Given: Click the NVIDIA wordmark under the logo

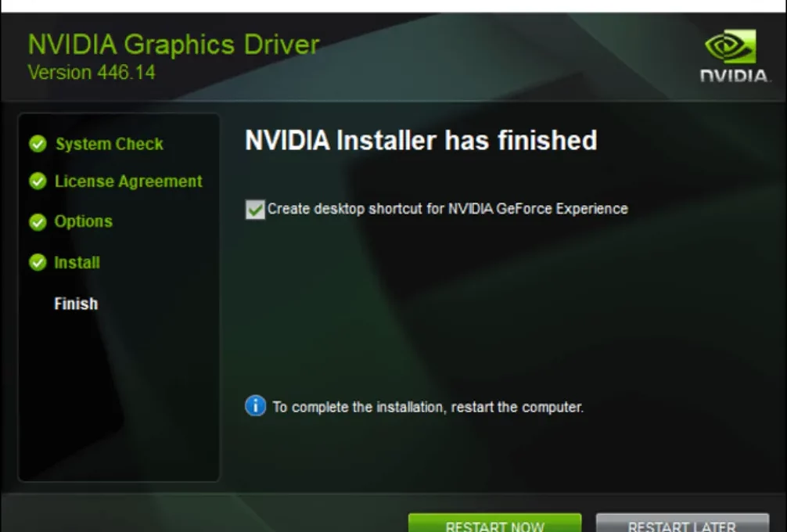Looking at the screenshot, I should (734, 76).
